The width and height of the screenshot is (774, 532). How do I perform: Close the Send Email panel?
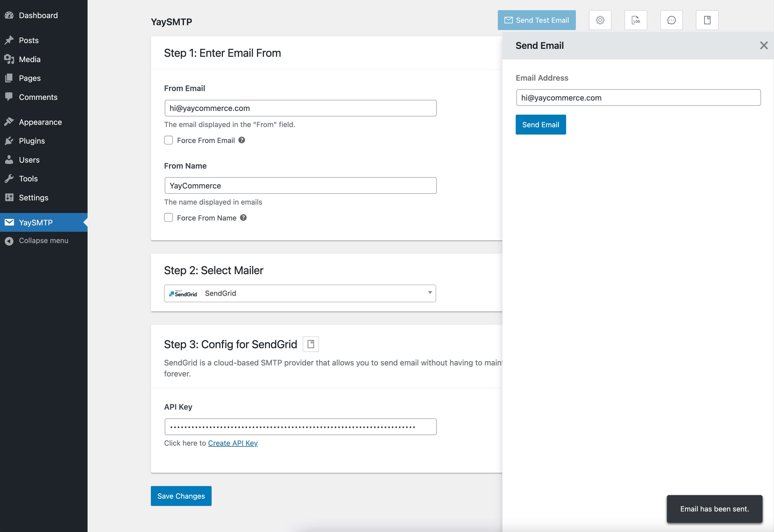pos(763,45)
